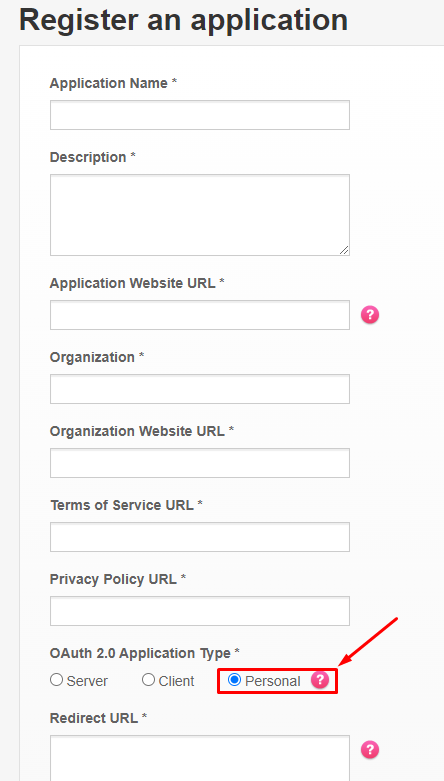Focus the Organization Website URL field
Screen dimensions: 444x781
point(200,463)
